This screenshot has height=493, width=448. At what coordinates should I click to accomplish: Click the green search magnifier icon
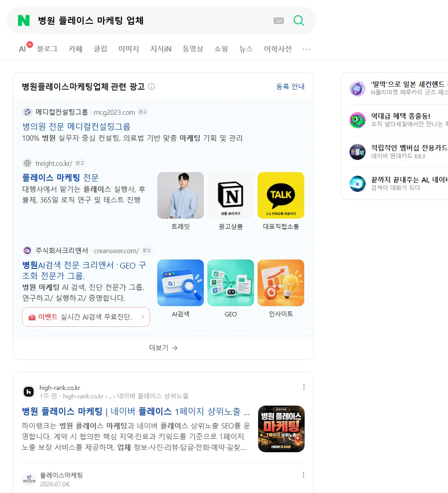pos(299,21)
